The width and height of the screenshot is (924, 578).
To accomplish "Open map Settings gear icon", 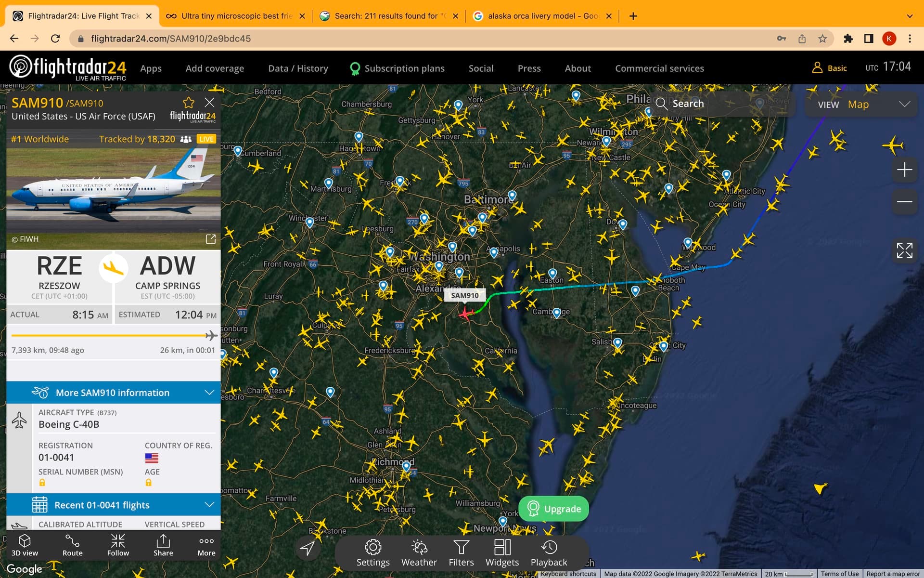I will click(373, 552).
